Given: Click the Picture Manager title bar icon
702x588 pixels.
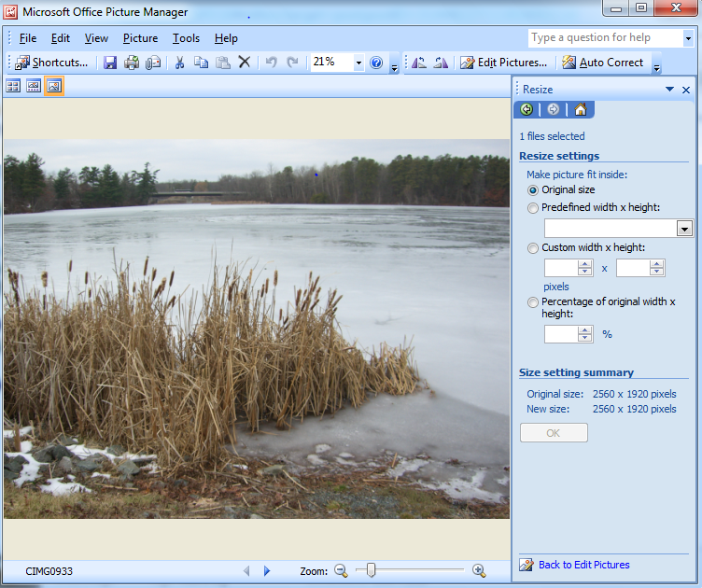Looking at the screenshot, I should click(x=10, y=11).
